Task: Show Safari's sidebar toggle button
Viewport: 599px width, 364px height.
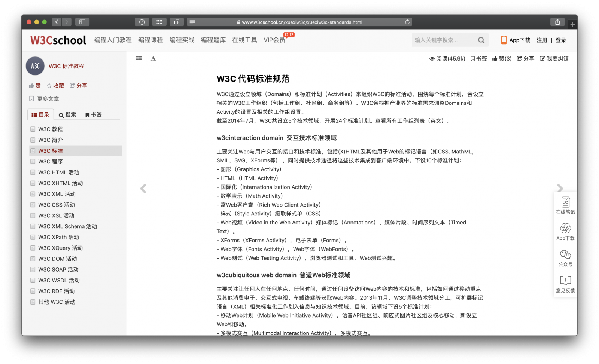Action: (82, 22)
